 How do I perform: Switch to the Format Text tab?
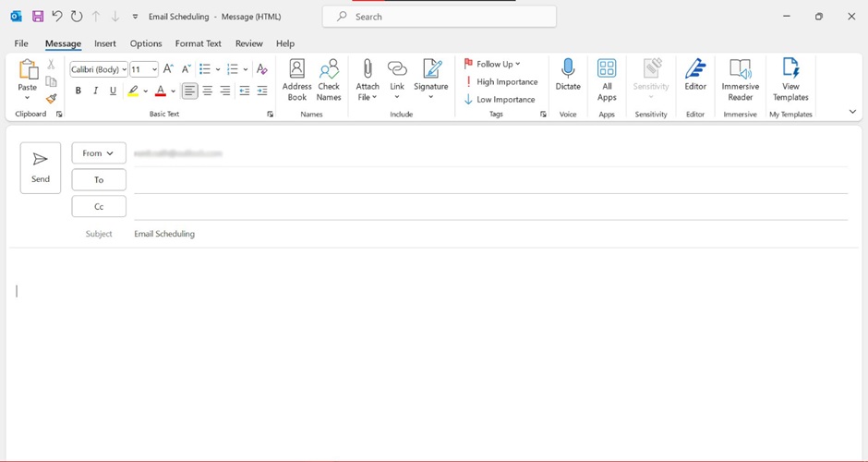pyautogui.click(x=199, y=43)
